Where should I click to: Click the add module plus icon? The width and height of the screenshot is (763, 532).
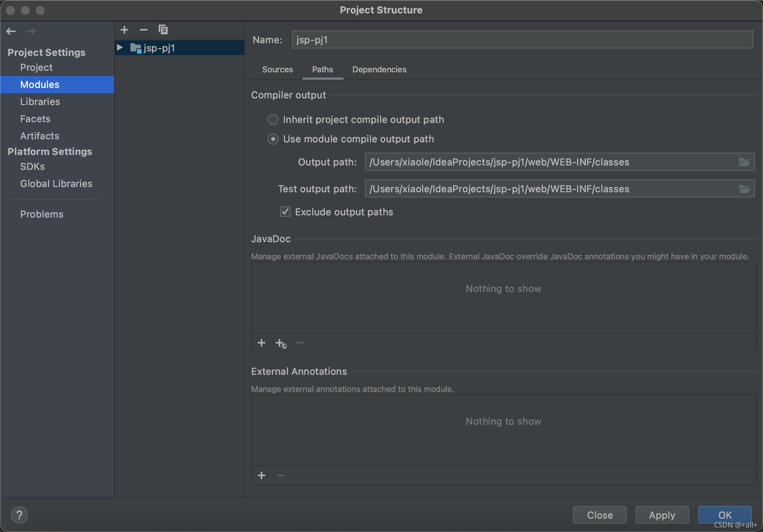point(124,30)
